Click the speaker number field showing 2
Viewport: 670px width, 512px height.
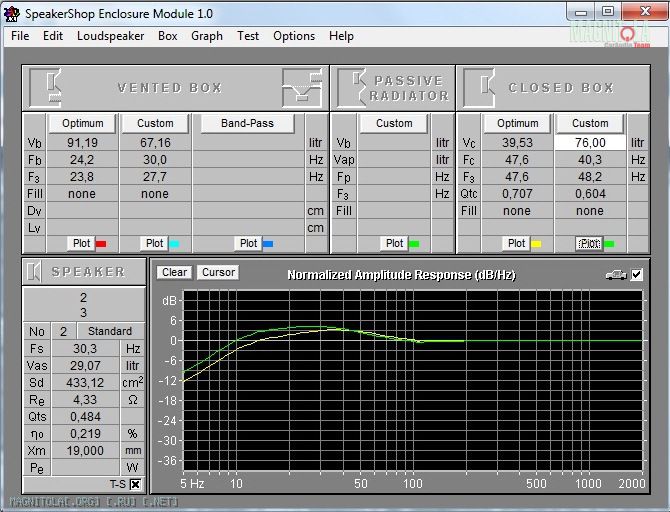pyautogui.click(x=63, y=331)
